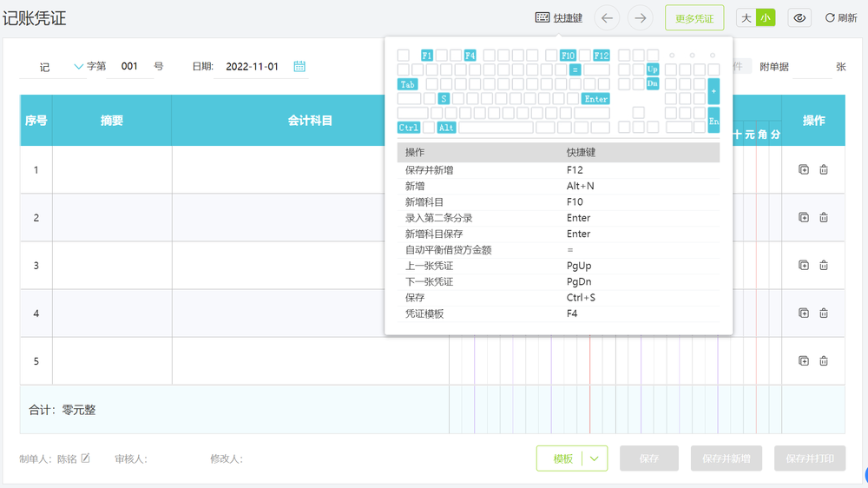Viewport: 868px width, 488px height.
Task: Delete row 2 using the trash icon
Action: pyautogui.click(x=824, y=218)
